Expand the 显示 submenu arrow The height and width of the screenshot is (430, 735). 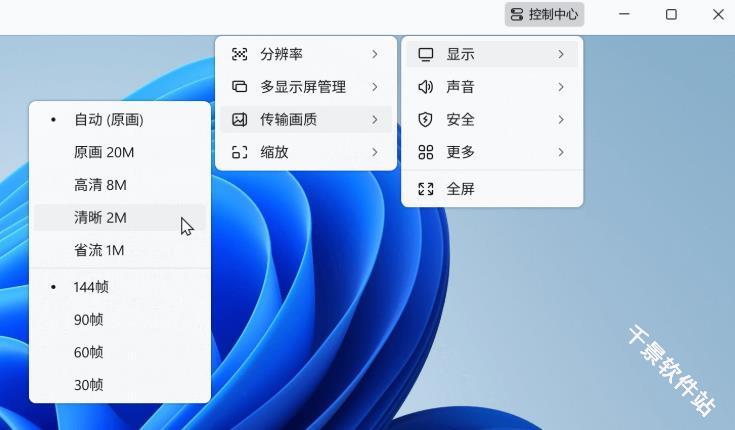click(561, 54)
